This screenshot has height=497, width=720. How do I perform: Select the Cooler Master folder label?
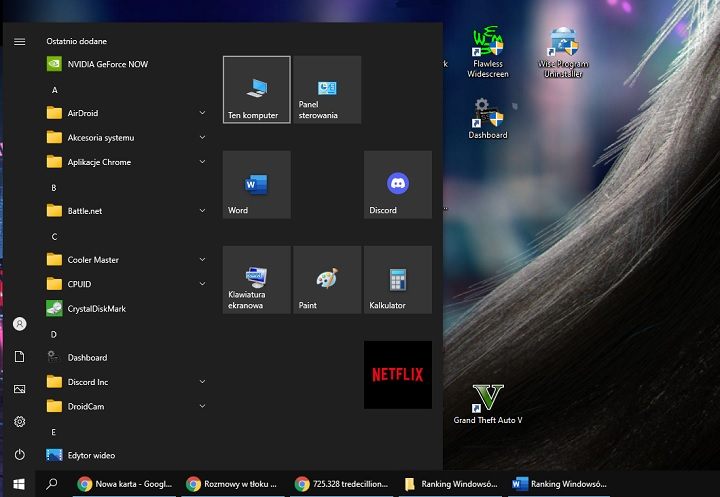(x=93, y=260)
